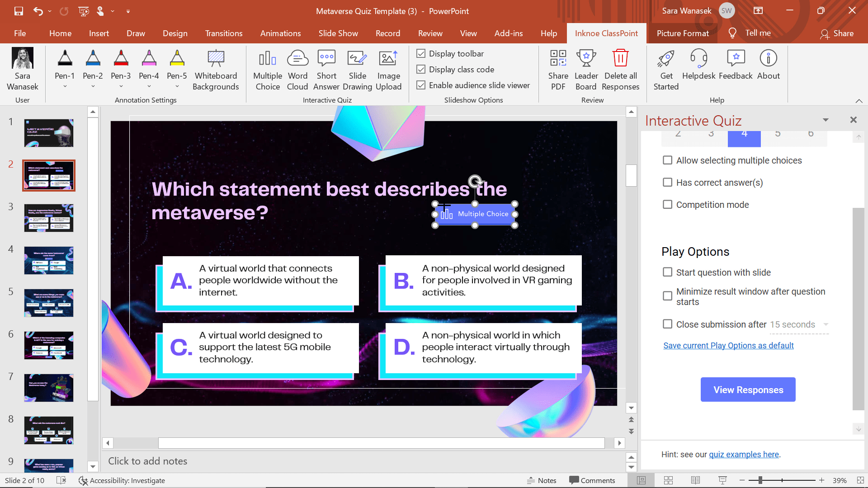
Task: Open quiz examples here link
Action: (x=743, y=454)
